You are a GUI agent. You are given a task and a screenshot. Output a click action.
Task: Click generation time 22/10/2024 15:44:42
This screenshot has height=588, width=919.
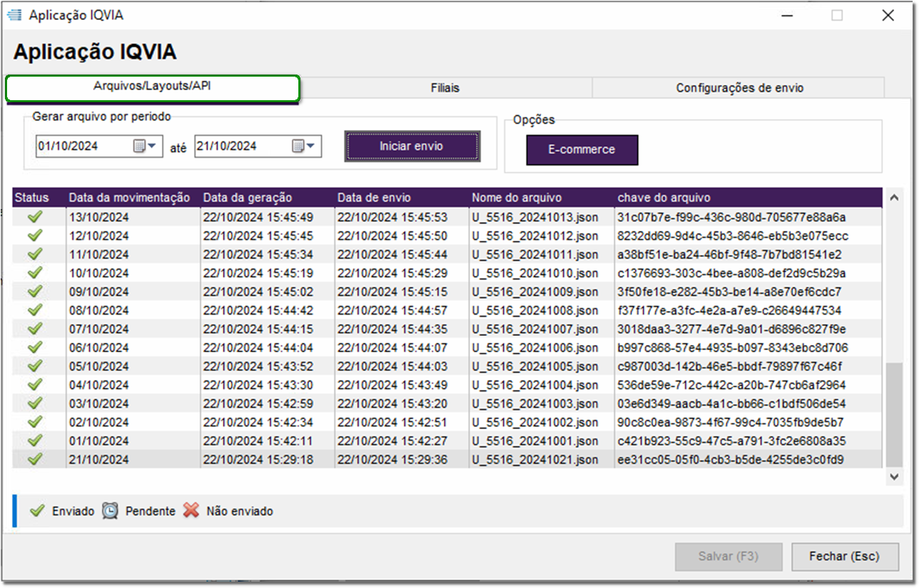(x=258, y=310)
